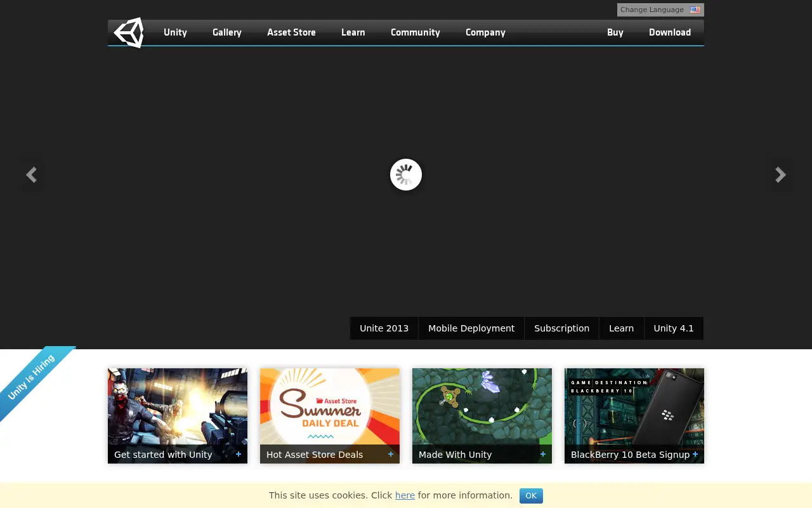
Task: Open the Asset Store menu
Action: pos(291,32)
